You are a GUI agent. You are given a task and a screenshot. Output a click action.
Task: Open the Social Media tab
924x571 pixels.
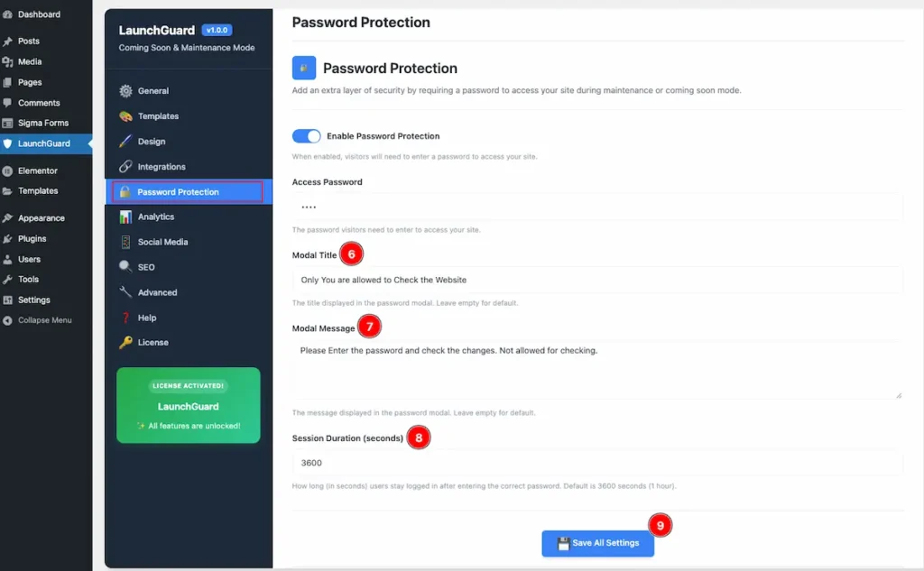pyautogui.click(x=189, y=242)
